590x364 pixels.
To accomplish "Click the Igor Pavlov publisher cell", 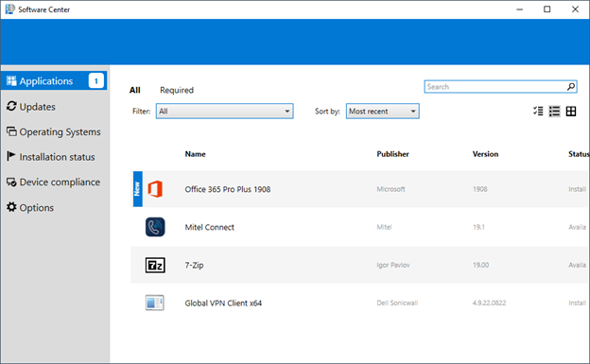I will point(393,265).
